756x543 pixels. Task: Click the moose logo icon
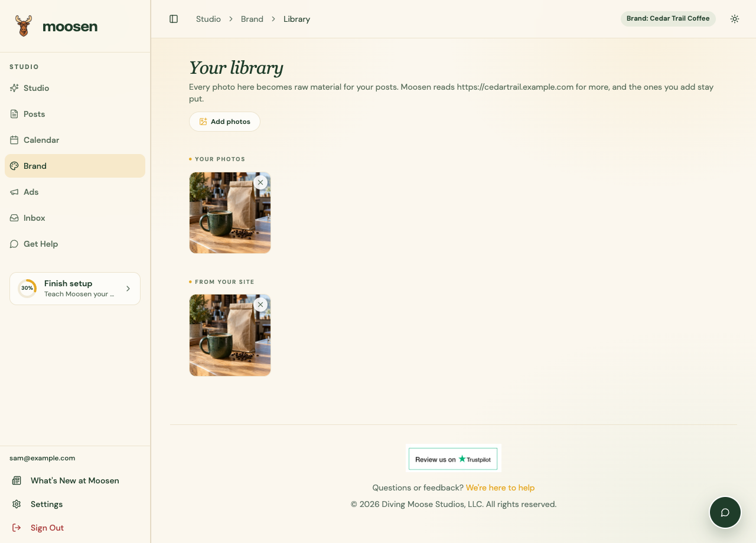(24, 27)
